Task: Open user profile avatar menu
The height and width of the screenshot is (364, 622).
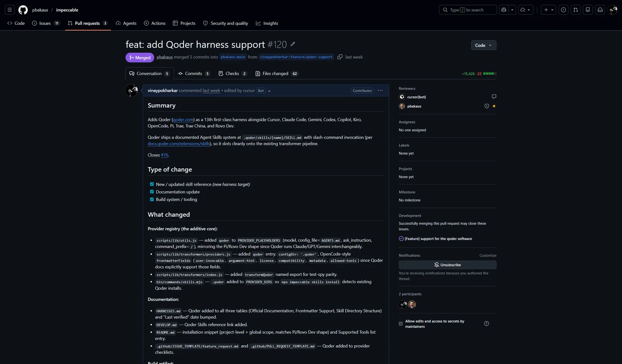Action: point(613,10)
